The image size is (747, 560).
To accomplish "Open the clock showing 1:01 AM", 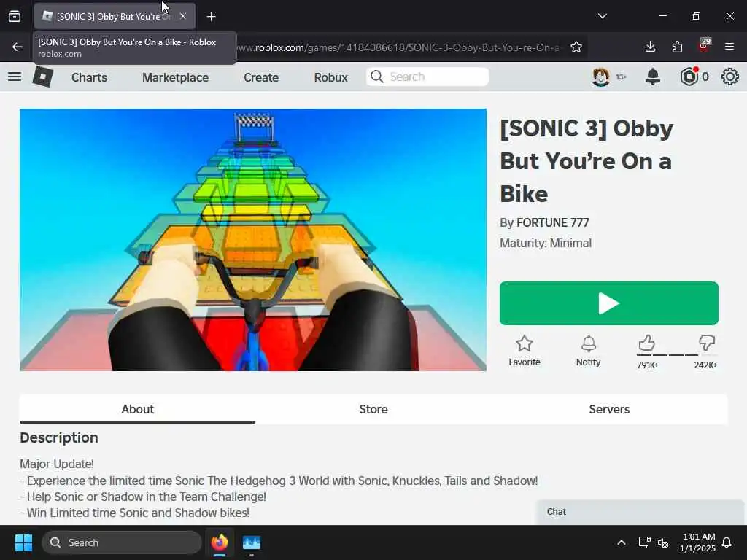I will tap(697, 542).
